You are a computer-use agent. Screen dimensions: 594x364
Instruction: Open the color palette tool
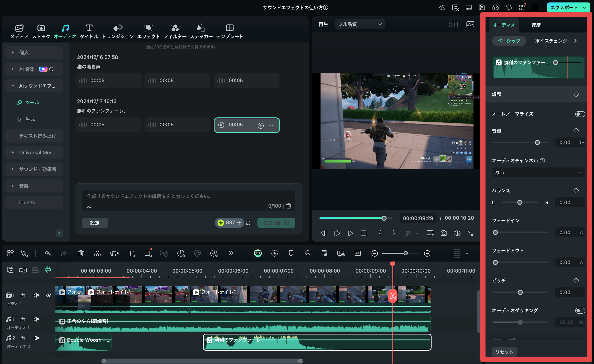(197, 253)
